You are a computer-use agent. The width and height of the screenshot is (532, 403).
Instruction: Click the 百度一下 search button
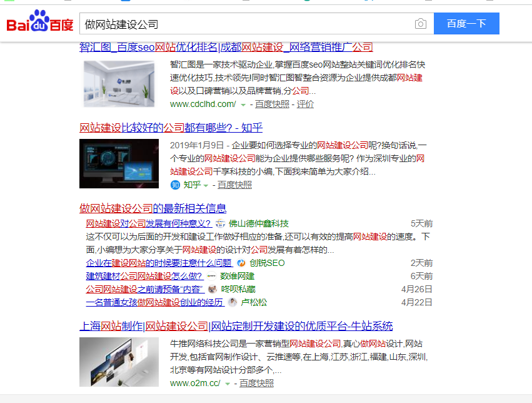click(x=466, y=23)
